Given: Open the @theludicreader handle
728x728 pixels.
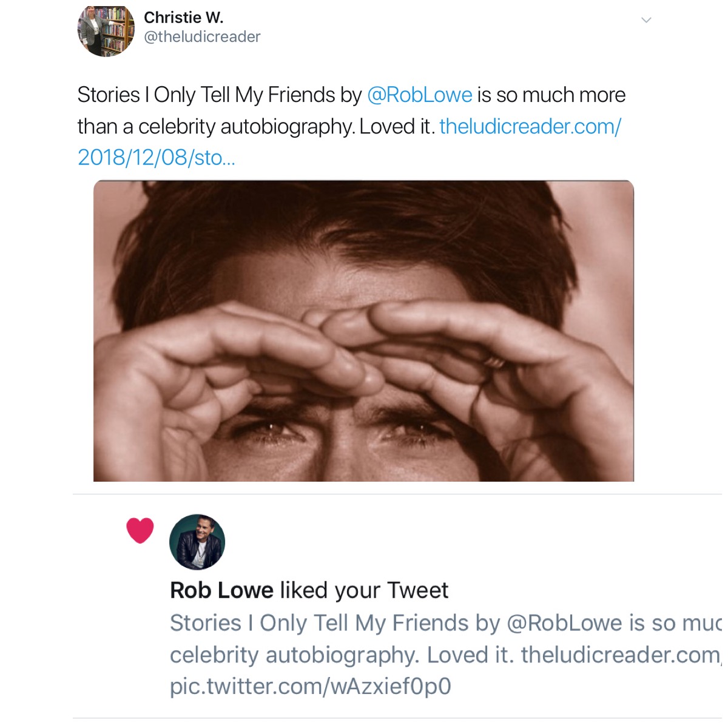Looking at the screenshot, I should (202, 37).
